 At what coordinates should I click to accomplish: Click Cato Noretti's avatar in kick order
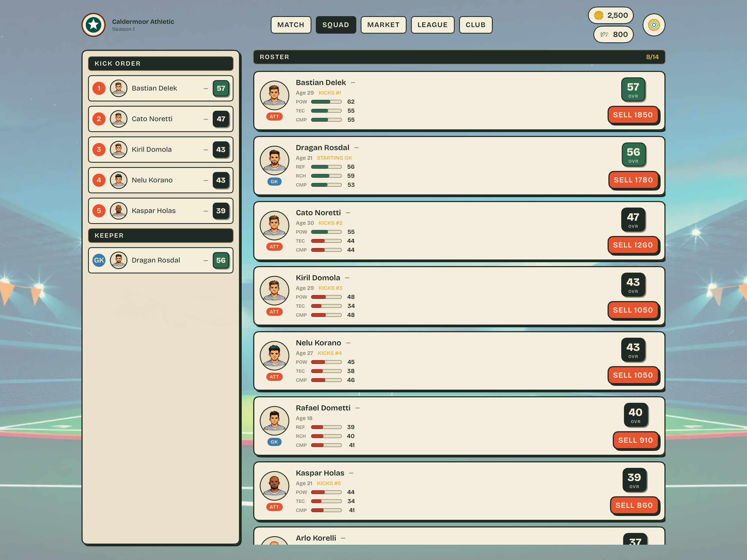(x=119, y=119)
